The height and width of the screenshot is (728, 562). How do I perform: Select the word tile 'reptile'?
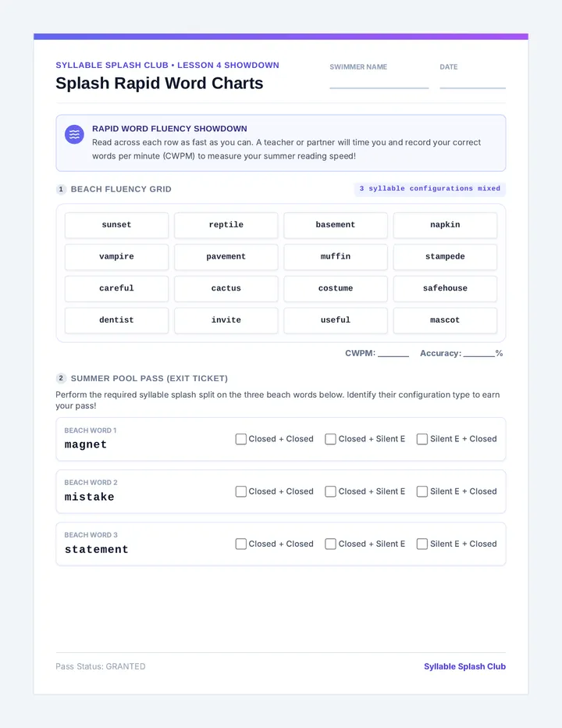(226, 225)
